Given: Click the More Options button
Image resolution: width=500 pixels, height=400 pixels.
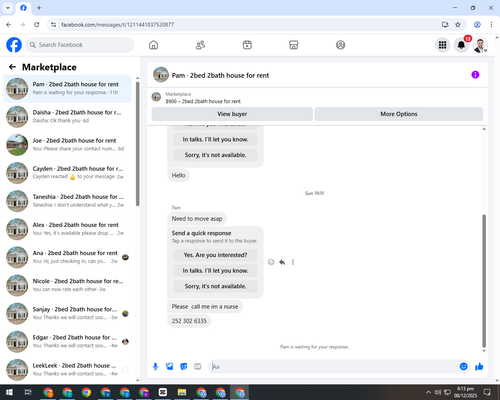Looking at the screenshot, I should click(399, 114).
